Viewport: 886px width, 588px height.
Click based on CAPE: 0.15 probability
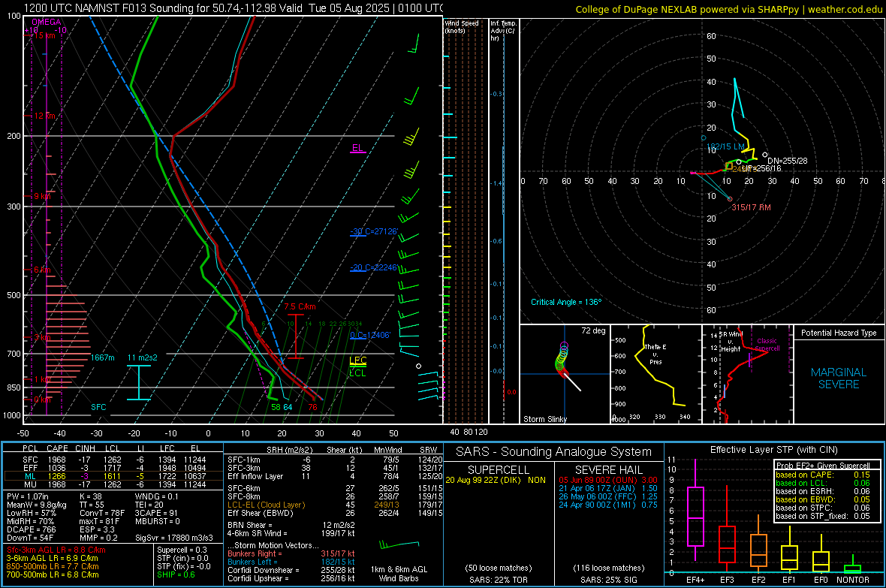click(823, 475)
